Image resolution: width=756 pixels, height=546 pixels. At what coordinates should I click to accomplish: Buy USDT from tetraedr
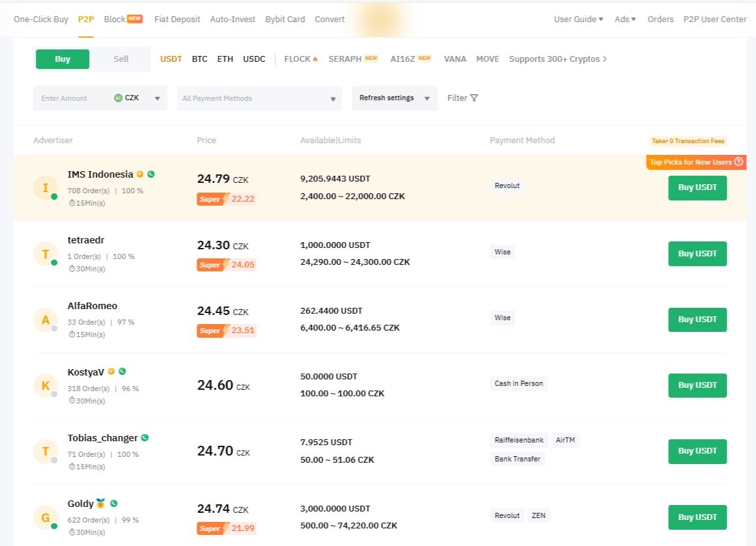click(x=697, y=254)
